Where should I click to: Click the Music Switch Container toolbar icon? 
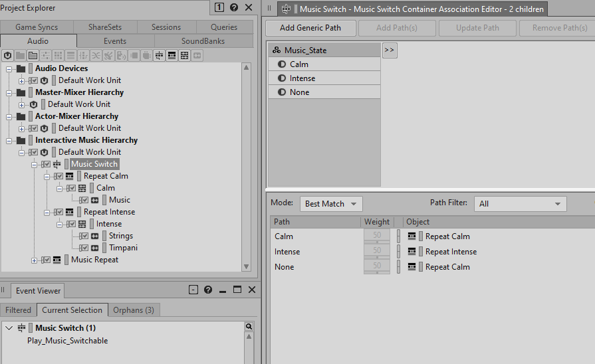[160, 56]
